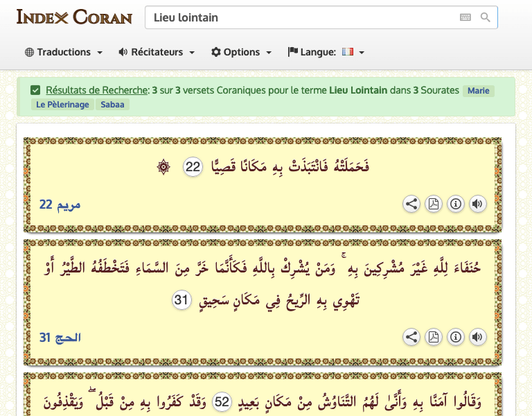Click the green results checkmark icon
This screenshot has height=416, width=532.
coord(35,90)
